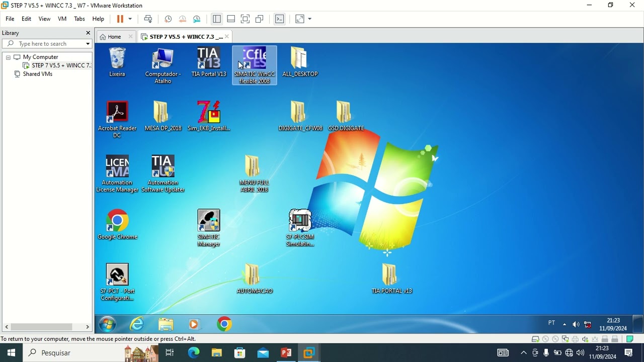Toggle the library sidebar view

point(217,19)
